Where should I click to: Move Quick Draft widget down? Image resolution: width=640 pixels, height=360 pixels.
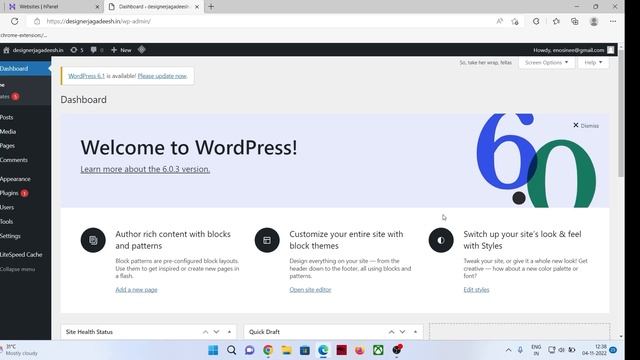tap(402, 332)
